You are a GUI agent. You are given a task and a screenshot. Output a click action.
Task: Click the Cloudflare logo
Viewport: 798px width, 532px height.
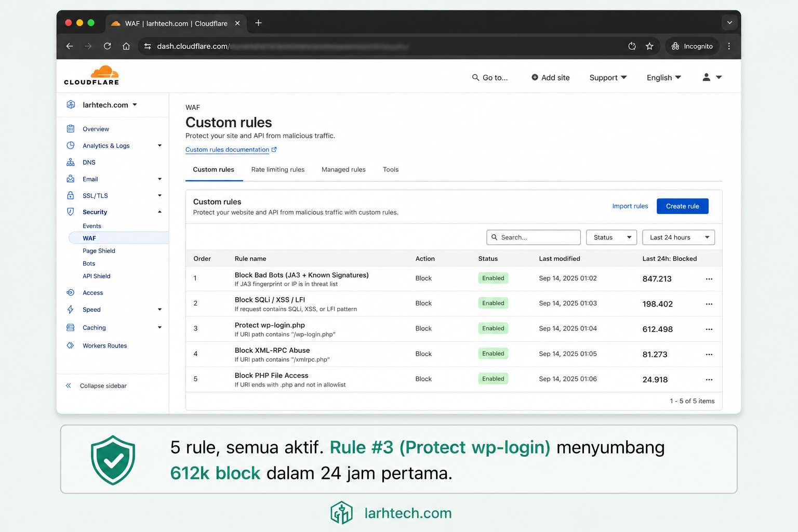[x=91, y=75]
